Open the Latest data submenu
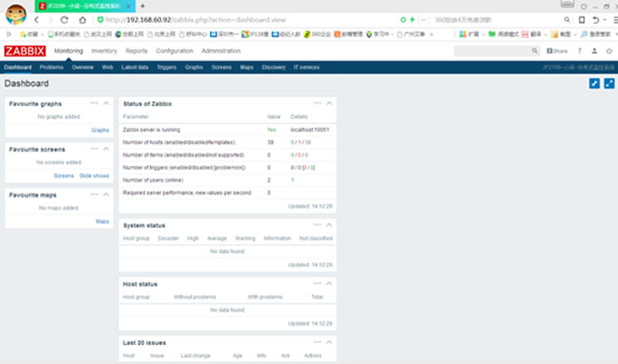Viewport: 618px width, 364px height. tap(134, 67)
